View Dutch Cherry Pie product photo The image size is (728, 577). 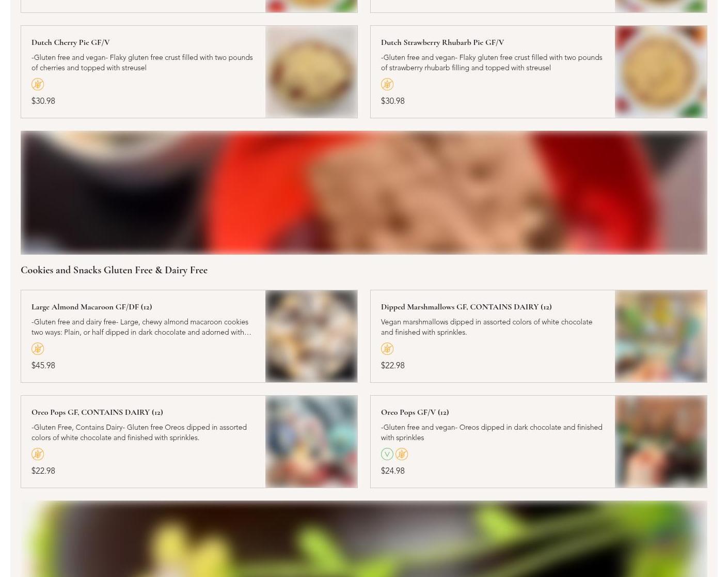tap(311, 72)
